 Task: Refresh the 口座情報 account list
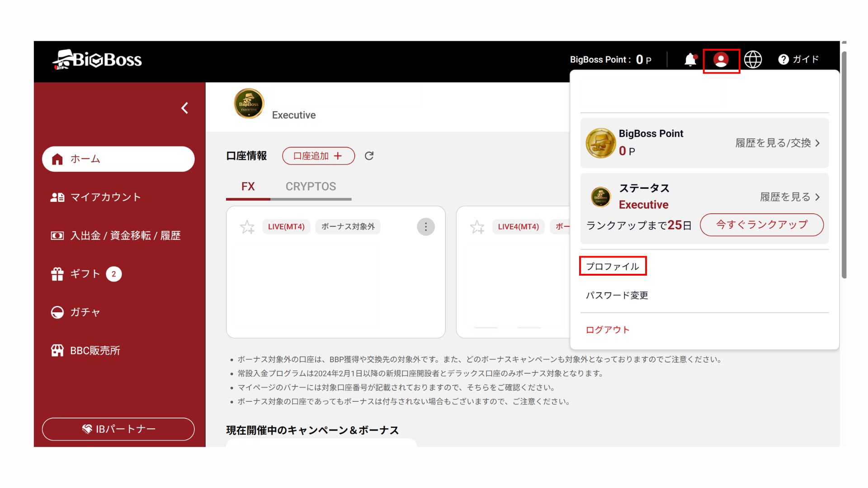click(369, 156)
